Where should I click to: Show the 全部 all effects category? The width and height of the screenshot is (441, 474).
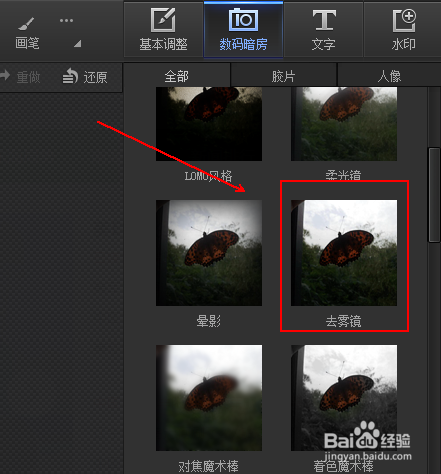coord(177,76)
